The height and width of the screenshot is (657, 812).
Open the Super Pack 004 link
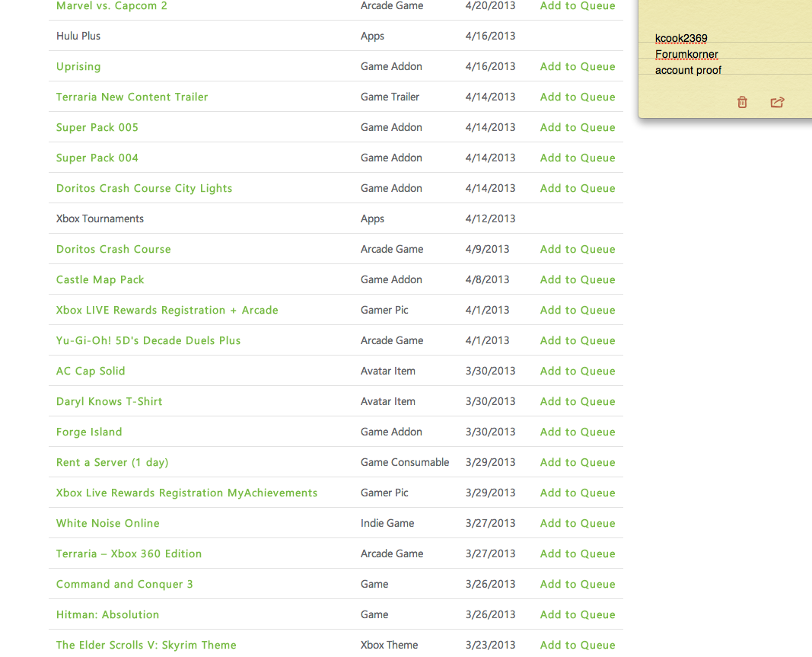pos(97,158)
